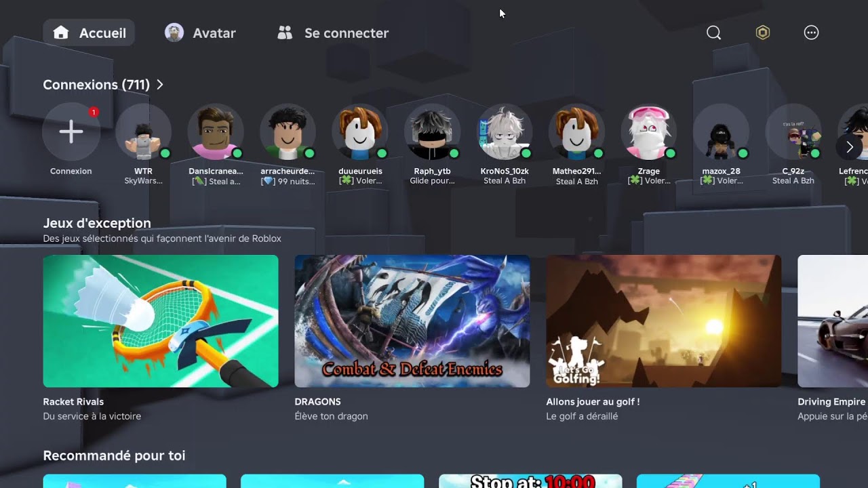Screen dimensions: 868x488
Task: Open C_92z's avatar
Action: coord(793,131)
